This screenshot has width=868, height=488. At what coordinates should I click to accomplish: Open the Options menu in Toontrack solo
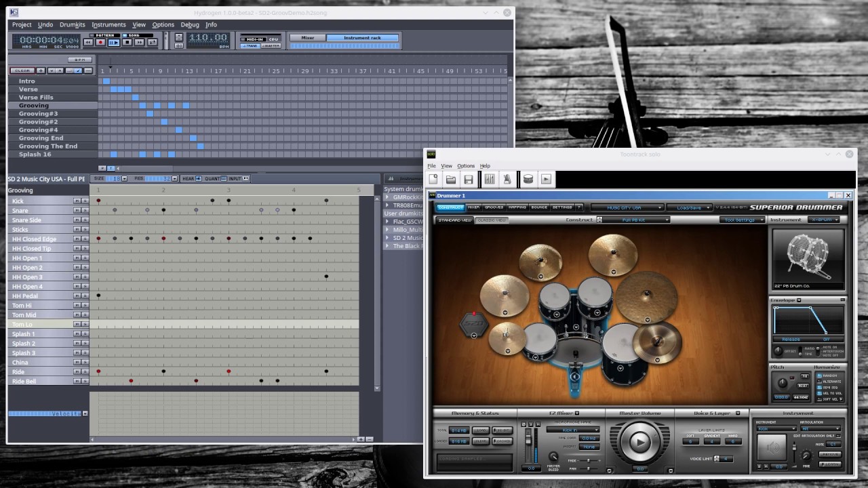466,165
